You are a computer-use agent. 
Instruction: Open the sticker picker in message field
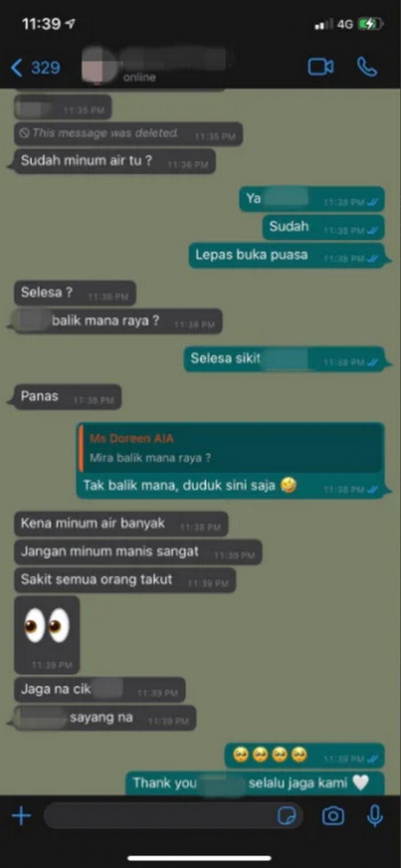coord(286,815)
